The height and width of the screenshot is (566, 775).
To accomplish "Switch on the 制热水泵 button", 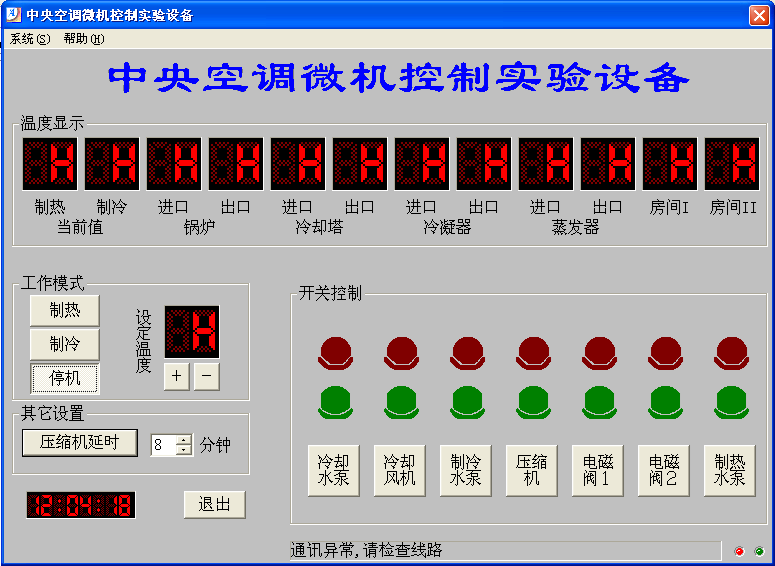I will click(729, 470).
